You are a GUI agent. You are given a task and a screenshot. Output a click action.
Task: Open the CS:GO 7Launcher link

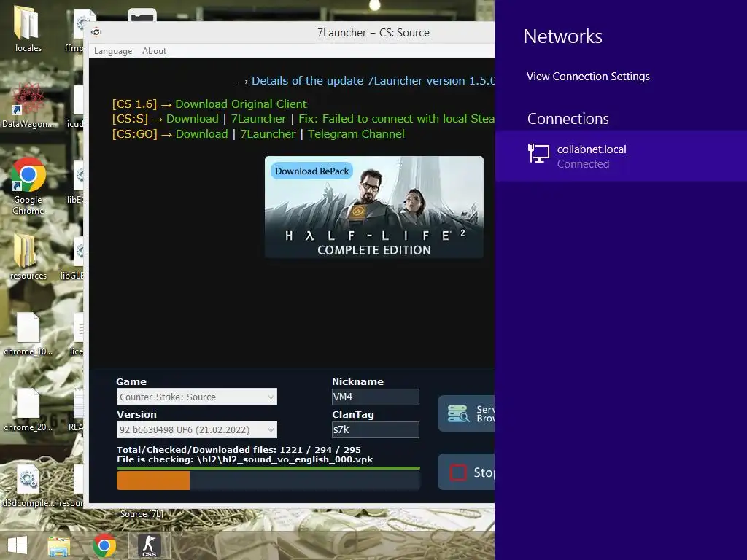coord(268,134)
